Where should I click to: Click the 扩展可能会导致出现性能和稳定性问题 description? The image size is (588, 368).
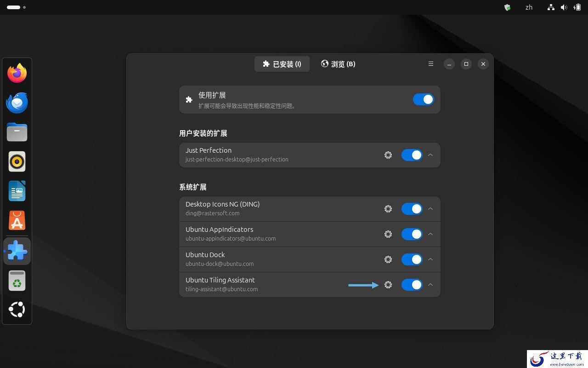(248, 106)
